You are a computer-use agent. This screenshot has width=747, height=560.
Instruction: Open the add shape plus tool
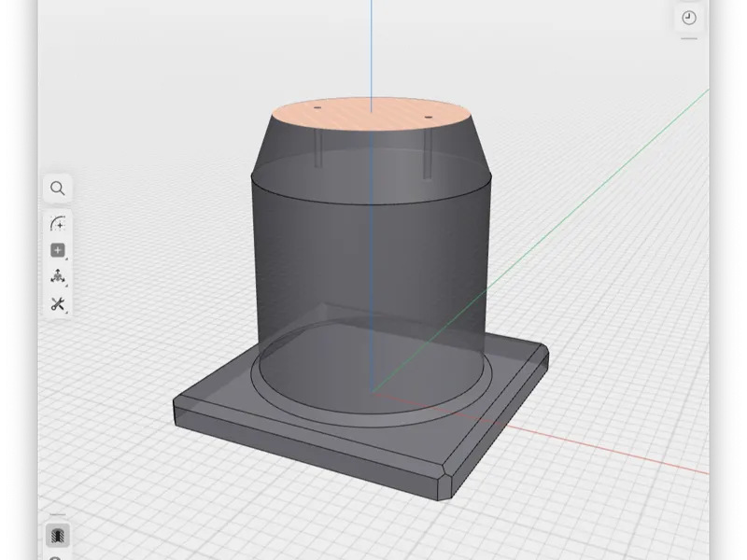pyautogui.click(x=58, y=250)
